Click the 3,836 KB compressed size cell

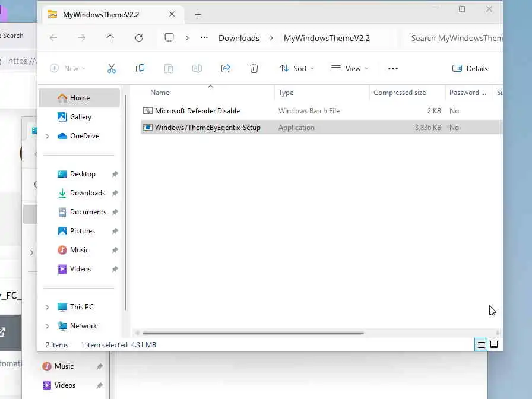[x=427, y=128]
